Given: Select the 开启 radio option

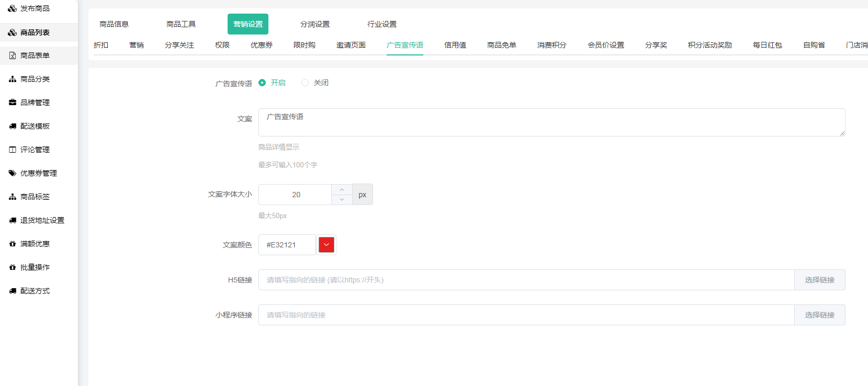Looking at the screenshot, I should tap(262, 83).
